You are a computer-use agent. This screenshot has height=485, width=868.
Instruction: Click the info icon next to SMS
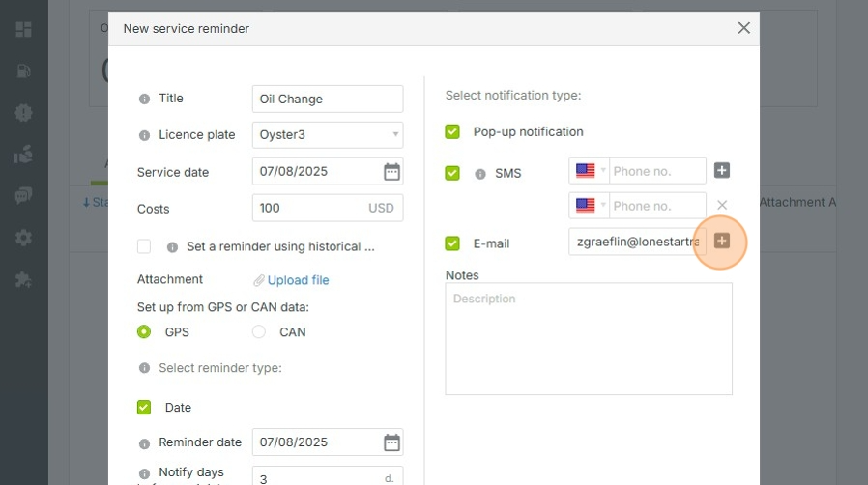[x=480, y=174]
